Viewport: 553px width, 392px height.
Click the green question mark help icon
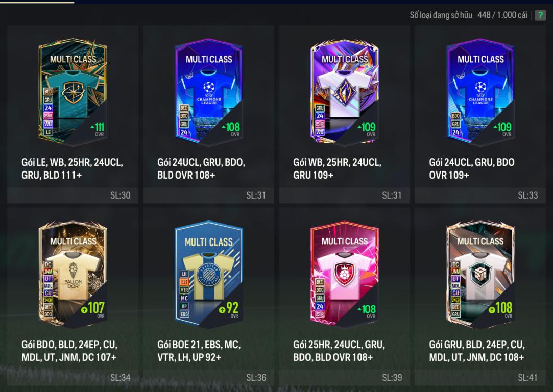[x=540, y=15]
